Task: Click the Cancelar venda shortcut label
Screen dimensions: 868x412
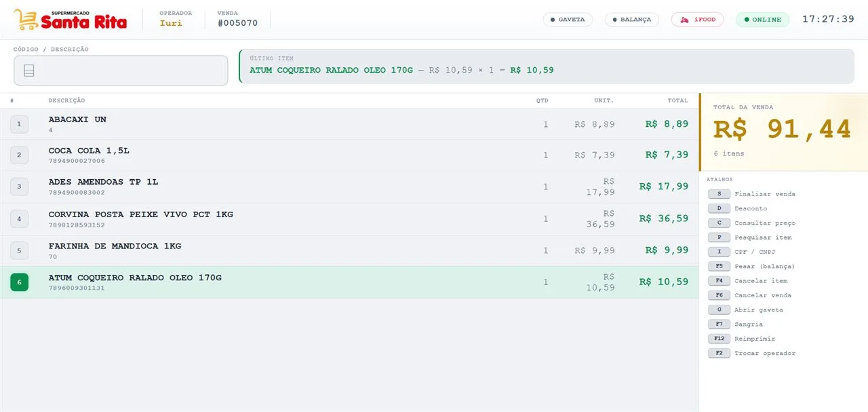Action: coord(763,295)
